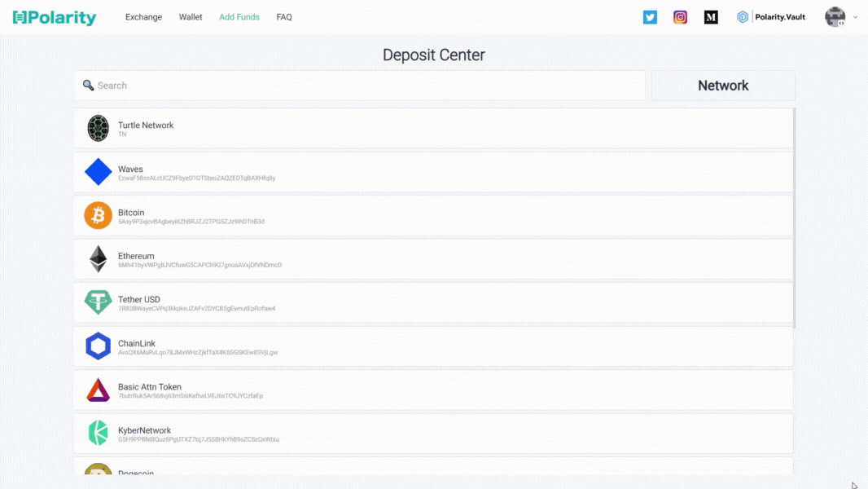Click the Bitcoin asset ID string

click(191, 222)
